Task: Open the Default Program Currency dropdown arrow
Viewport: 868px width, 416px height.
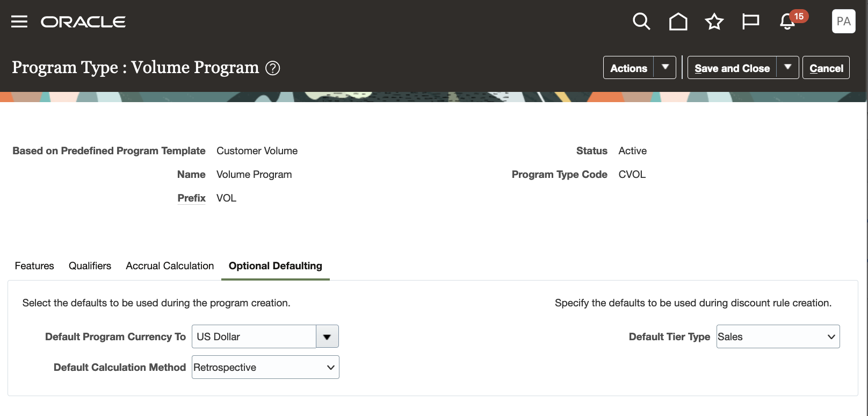Action: coord(327,337)
